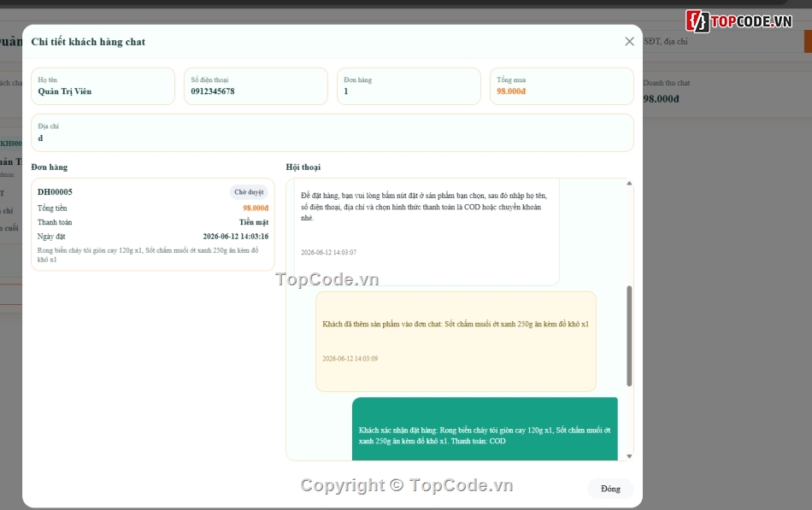The height and width of the screenshot is (510, 812).
Task: Click timestamp 2026-06-12 14:03:07
Action: point(328,252)
